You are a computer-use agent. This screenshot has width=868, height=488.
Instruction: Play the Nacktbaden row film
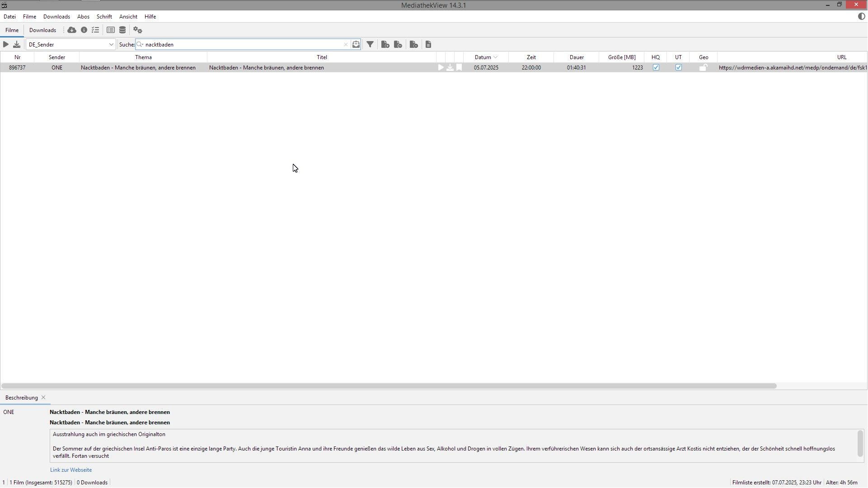coord(441,68)
